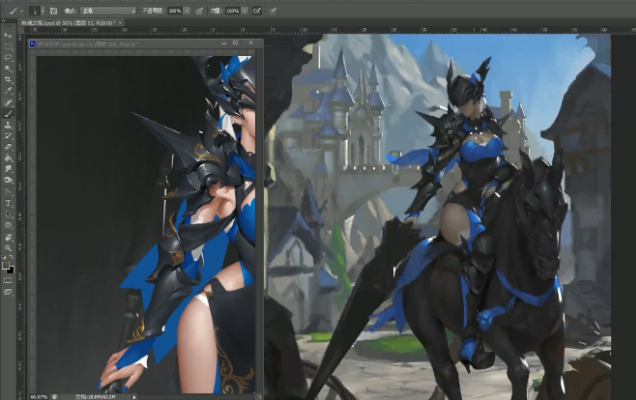Screen dimensions: 636x400
Task: Select the History Brush tool
Action: click(8, 136)
